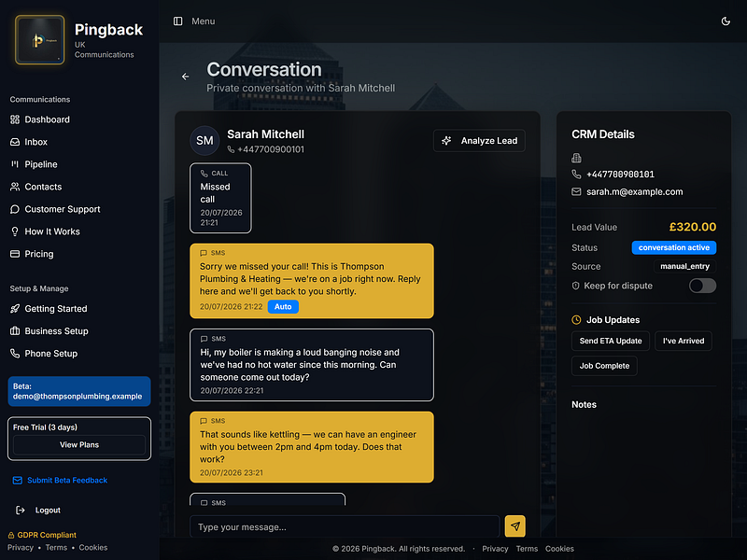This screenshot has width=747, height=560.
Task: Click sarah.m@example.com email address
Action: [x=635, y=191]
